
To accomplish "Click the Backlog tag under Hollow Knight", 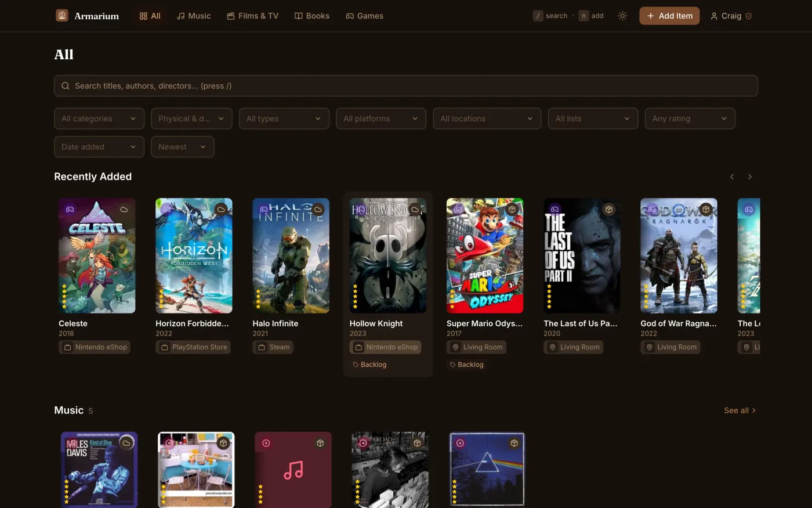I will tap(369, 365).
